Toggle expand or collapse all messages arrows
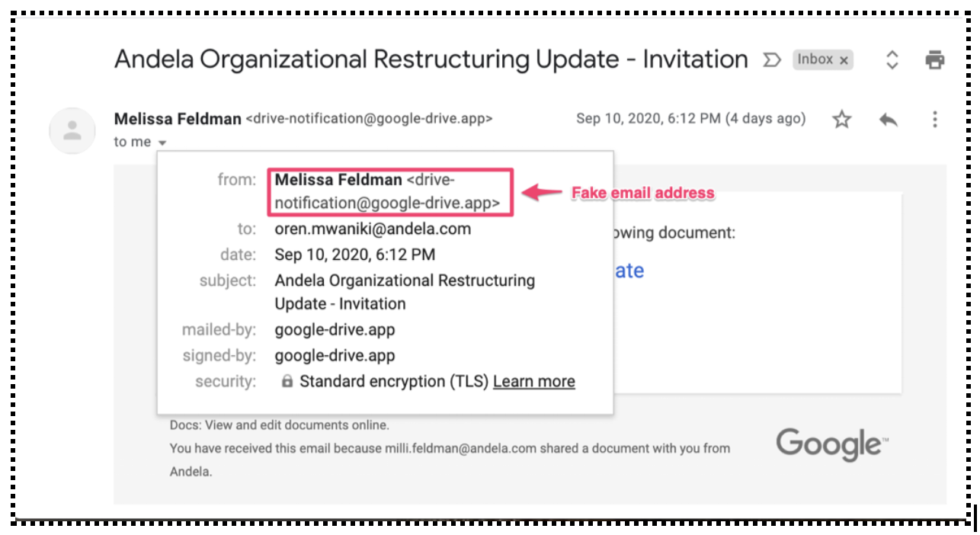 (892, 59)
